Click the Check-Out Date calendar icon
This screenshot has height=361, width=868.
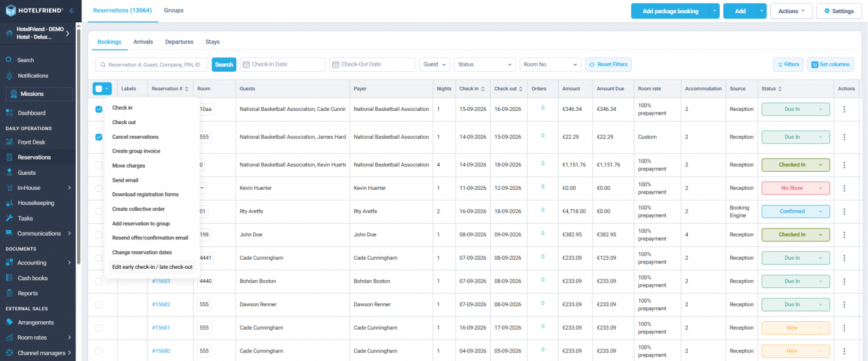click(x=335, y=64)
